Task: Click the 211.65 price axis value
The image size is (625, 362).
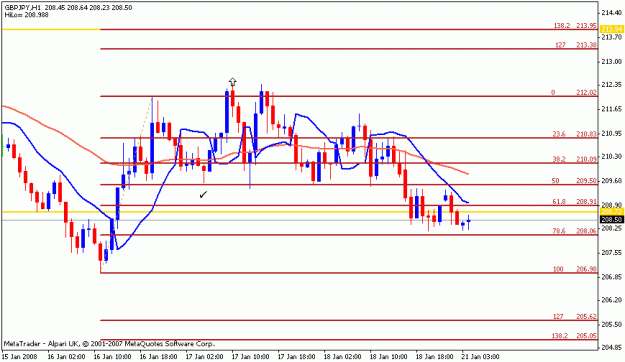Action: coord(612,109)
